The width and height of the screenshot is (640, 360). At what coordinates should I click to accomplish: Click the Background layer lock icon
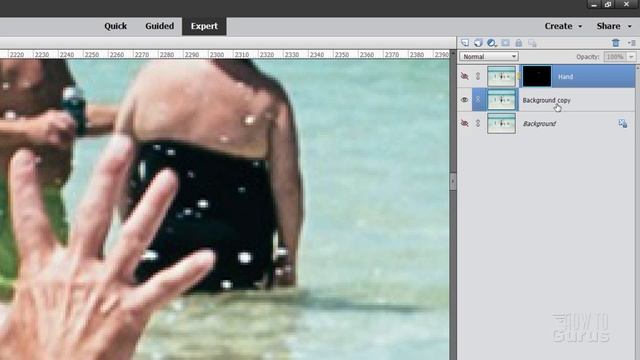coord(622,123)
